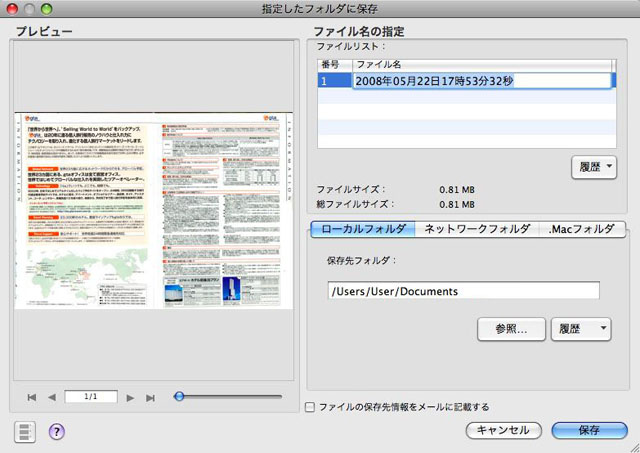Screen dimensions: 640x453
Task: Open the 履歴 dropdown next to 参照 button
Action: click(581, 328)
